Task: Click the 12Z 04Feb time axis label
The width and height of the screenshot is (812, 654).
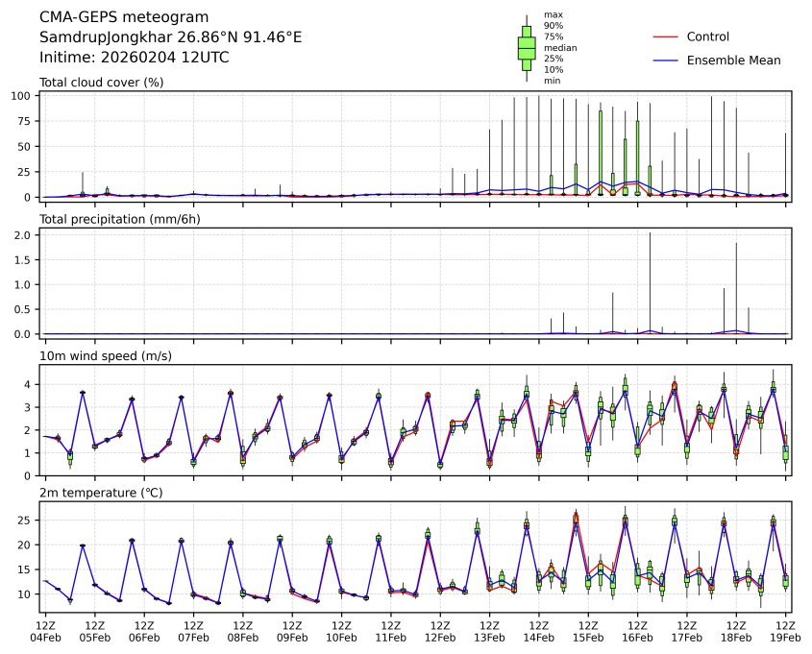Action: [45, 630]
